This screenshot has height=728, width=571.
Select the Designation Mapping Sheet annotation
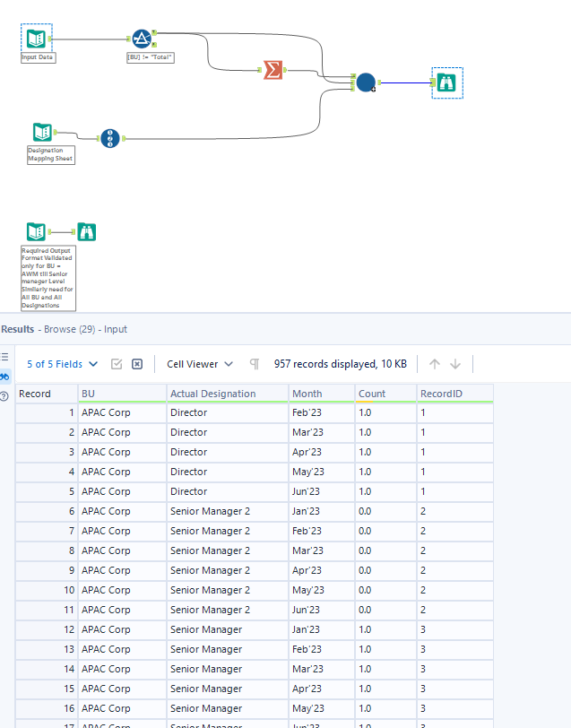pos(51,154)
